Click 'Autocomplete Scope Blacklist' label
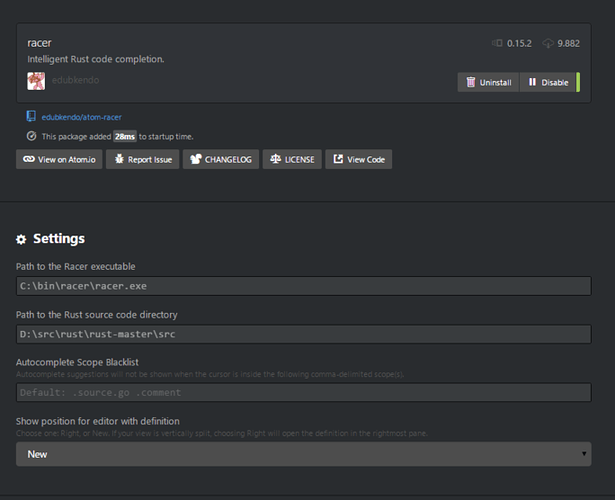Viewport: 615px width, 500px height. pos(77,362)
